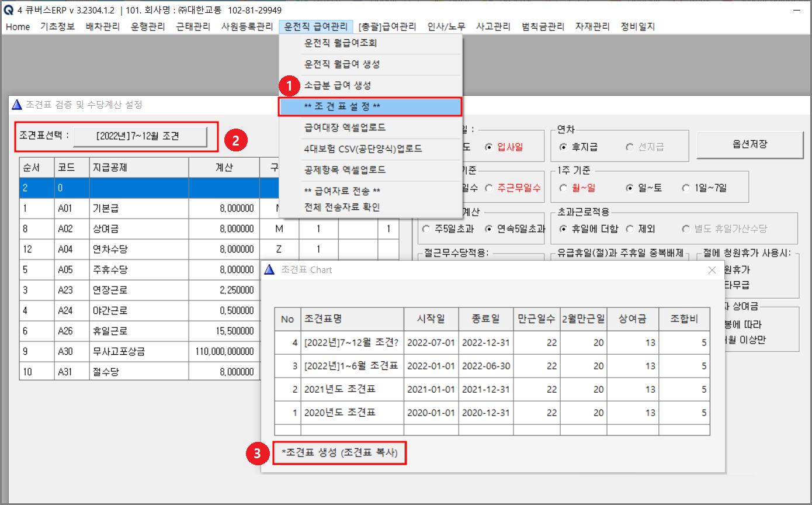Select 후지급 radio in 연차 group
The height and width of the screenshot is (505, 812).
[578, 147]
